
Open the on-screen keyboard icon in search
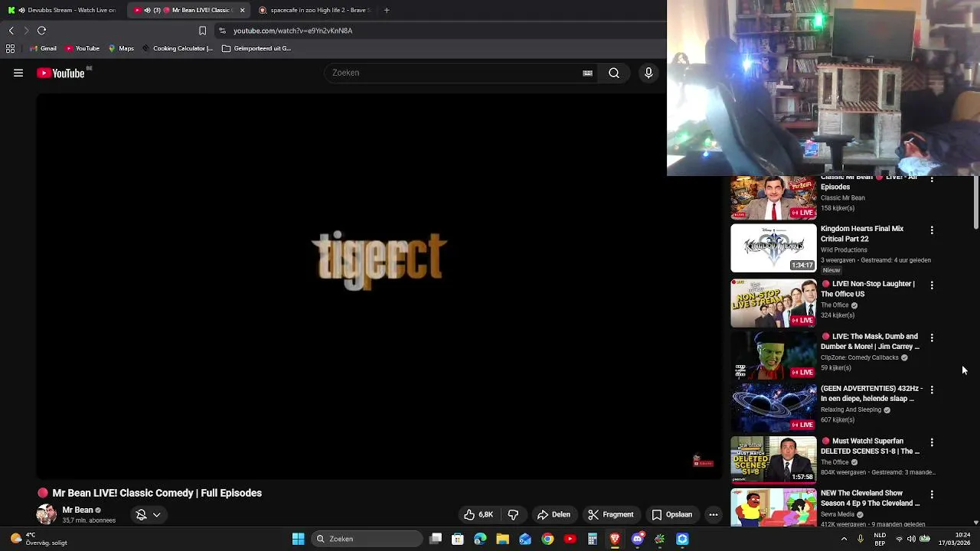tap(587, 73)
